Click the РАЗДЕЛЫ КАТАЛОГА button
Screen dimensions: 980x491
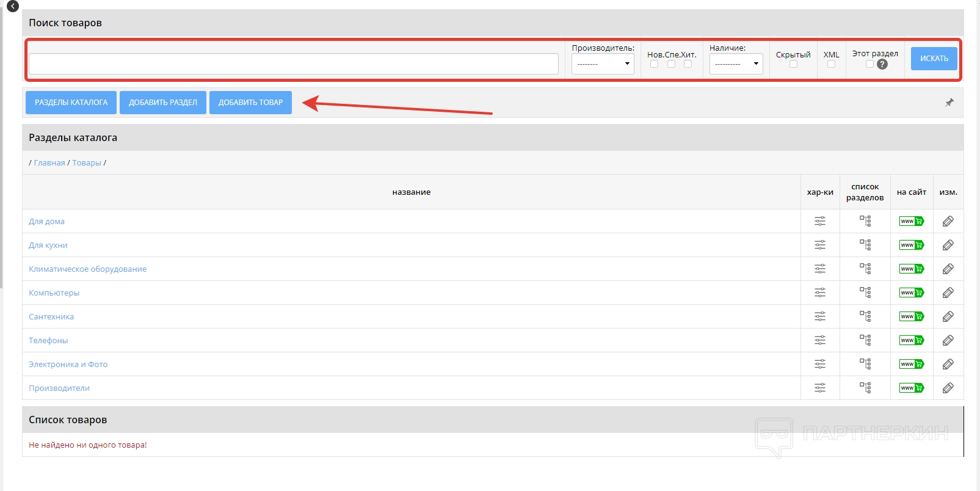click(x=71, y=103)
